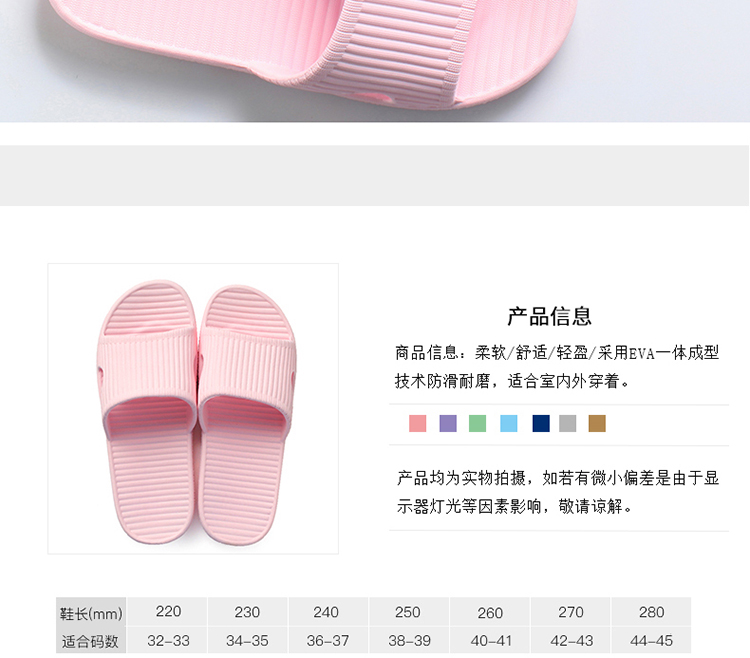The height and width of the screenshot is (658, 750).
Task: Click the 44-45 size cell
Action: coord(651,640)
